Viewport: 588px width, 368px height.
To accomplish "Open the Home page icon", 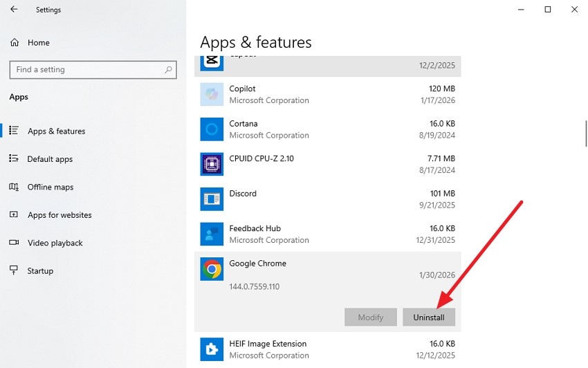I will (15, 42).
